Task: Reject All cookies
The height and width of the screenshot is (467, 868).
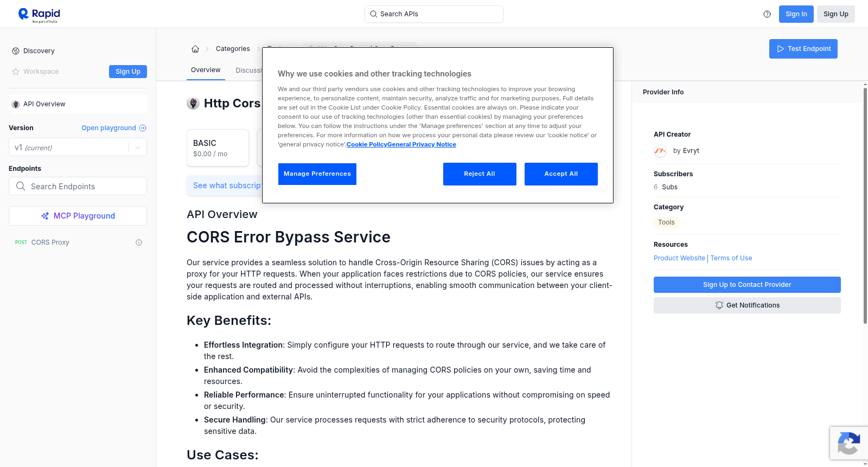Action: pos(480,174)
